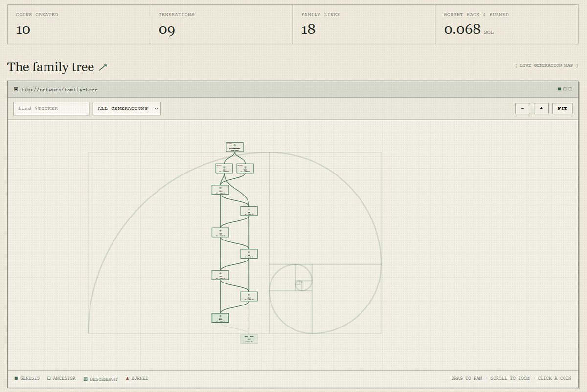Select the genesis coin node at tree top
This screenshot has width=587, height=392.
[235, 147]
